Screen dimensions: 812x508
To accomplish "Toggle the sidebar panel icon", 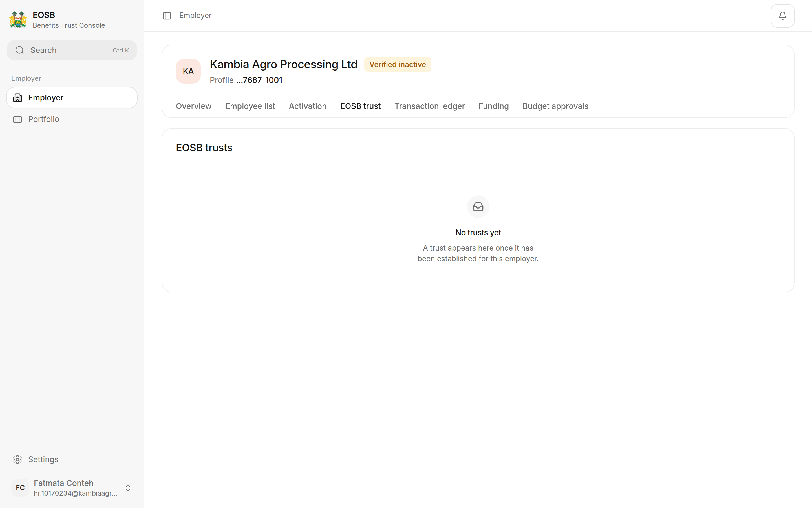I will 167,16.
